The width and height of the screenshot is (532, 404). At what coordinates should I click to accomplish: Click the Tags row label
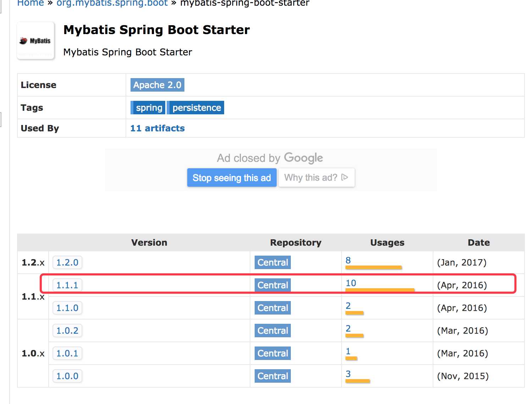click(x=32, y=108)
